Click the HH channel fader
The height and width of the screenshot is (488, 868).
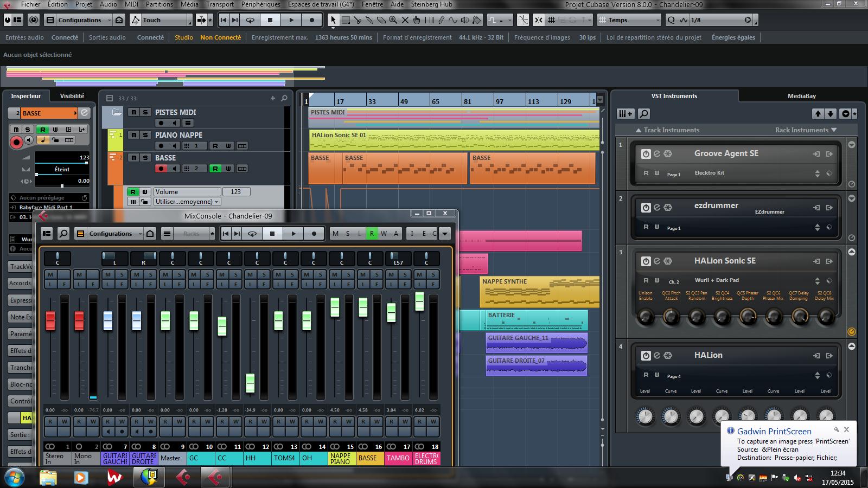[x=250, y=383]
